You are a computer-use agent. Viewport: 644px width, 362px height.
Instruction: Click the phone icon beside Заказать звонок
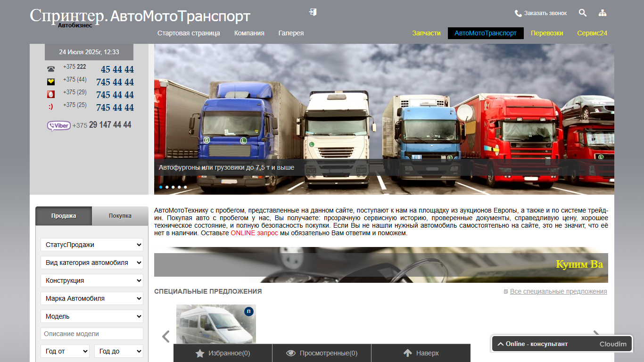[x=518, y=13]
